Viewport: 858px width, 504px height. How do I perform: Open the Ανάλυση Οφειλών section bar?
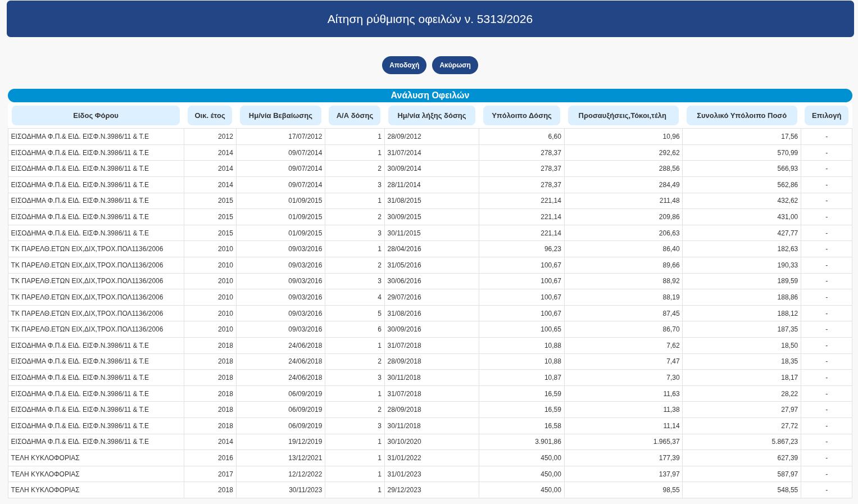click(x=430, y=96)
